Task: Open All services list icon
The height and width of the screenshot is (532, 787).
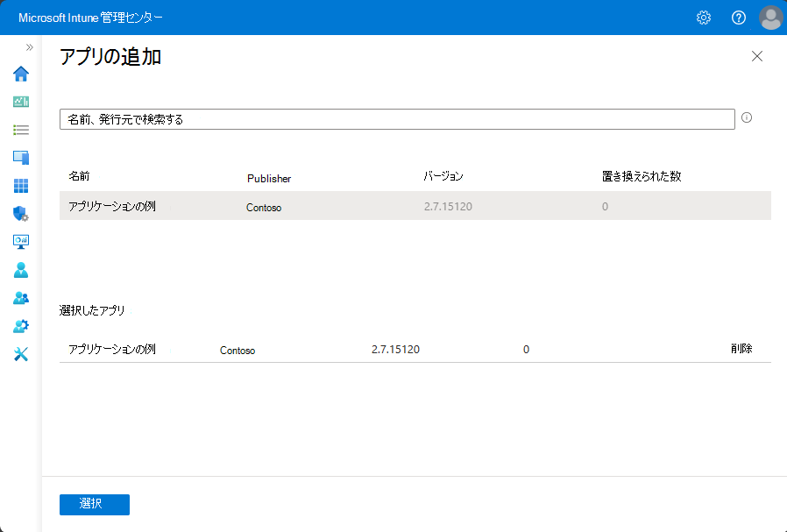Action: tap(21, 130)
